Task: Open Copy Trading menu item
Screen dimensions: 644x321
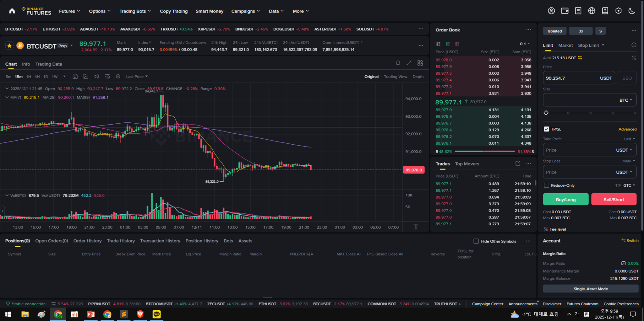Action: click(174, 11)
